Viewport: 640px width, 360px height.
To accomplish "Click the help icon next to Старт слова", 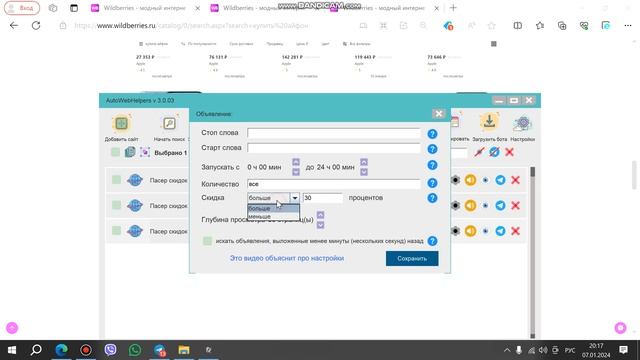I will tap(432, 149).
